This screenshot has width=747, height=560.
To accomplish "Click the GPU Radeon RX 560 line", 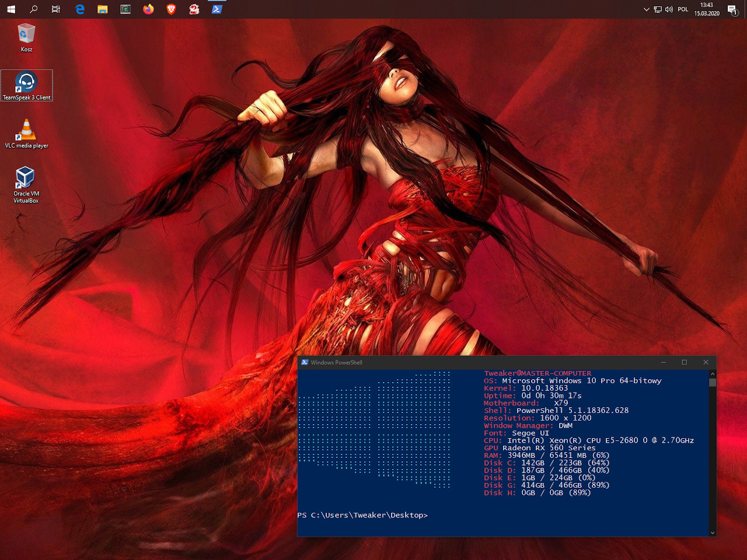I will (540, 448).
